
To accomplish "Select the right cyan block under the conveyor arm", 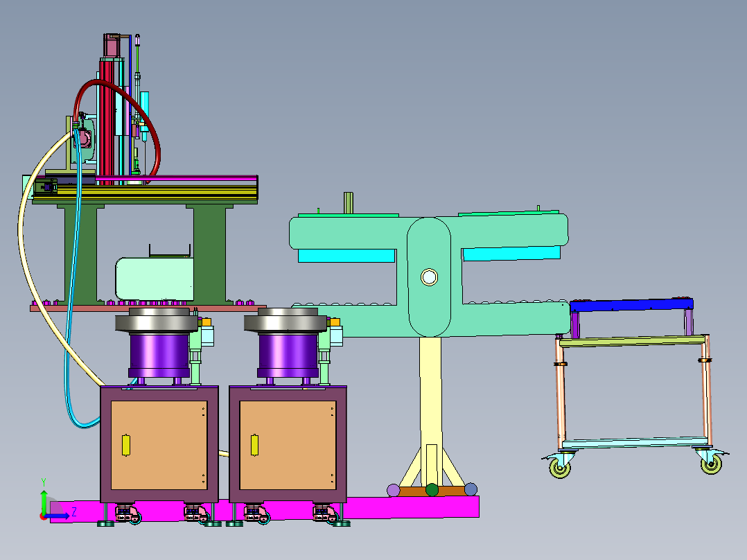I will (x=511, y=253).
